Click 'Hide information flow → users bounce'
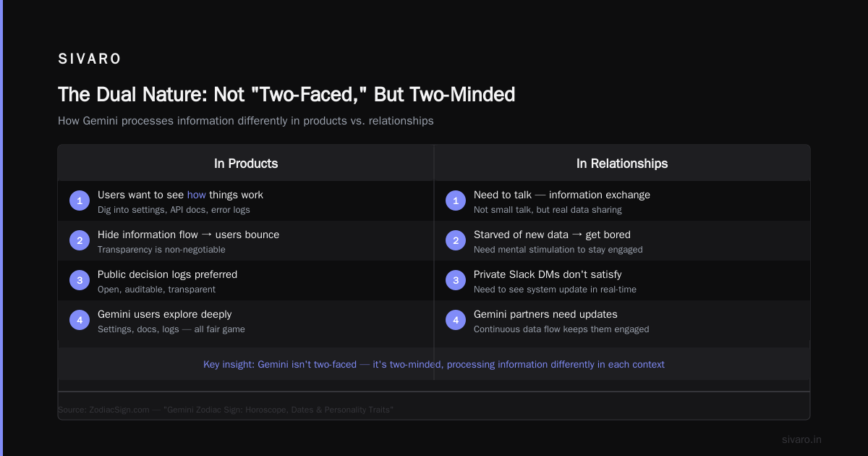The image size is (868, 456). tap(188, 235)
